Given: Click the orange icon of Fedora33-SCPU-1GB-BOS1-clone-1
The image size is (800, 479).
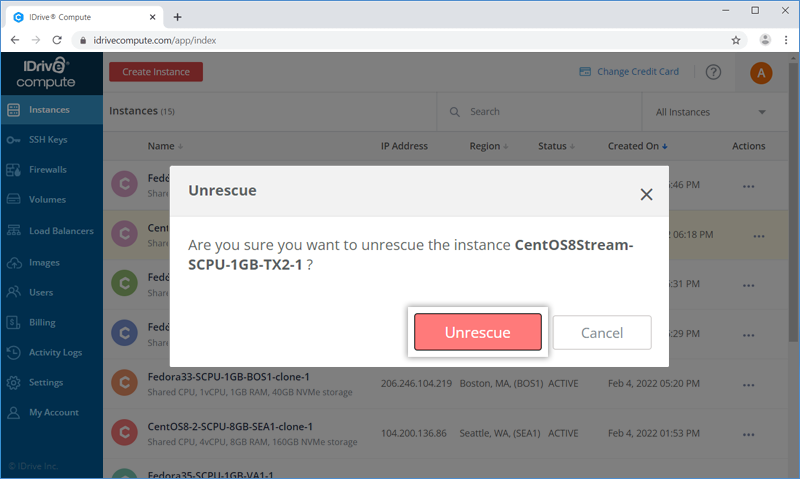Looking at the screenshot, I should point(124,383).
